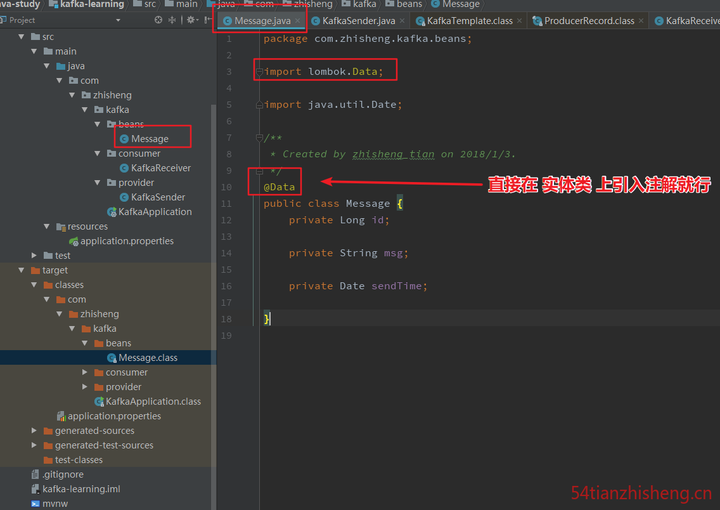The width and height of the screenshot is (720, 510).
Task: Close the KafkaSender.java tab
Action: tap(402, 21)
